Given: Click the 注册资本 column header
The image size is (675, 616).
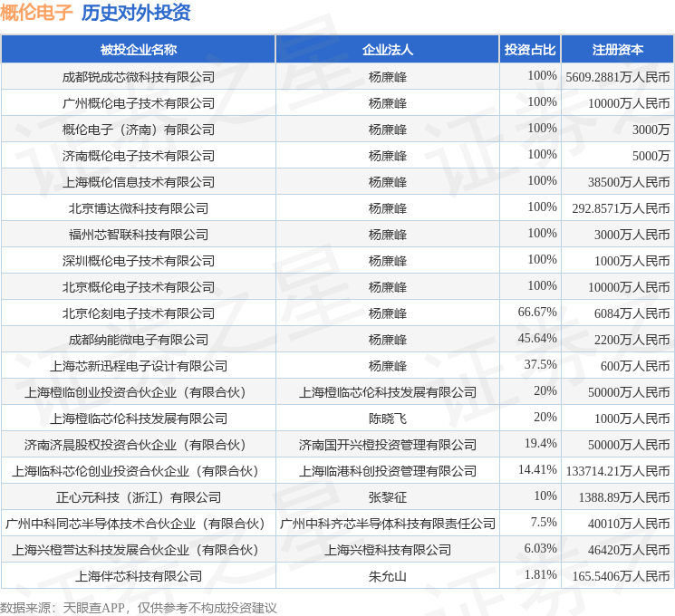Looking at the screenshot, I should [x=617, y=50].
